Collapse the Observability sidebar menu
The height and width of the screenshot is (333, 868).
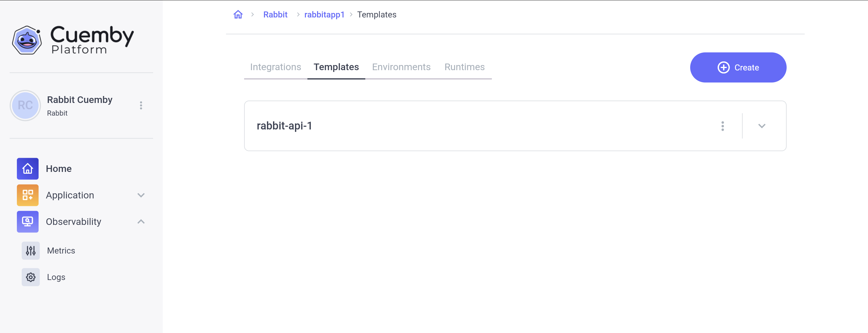pos(141,222)
